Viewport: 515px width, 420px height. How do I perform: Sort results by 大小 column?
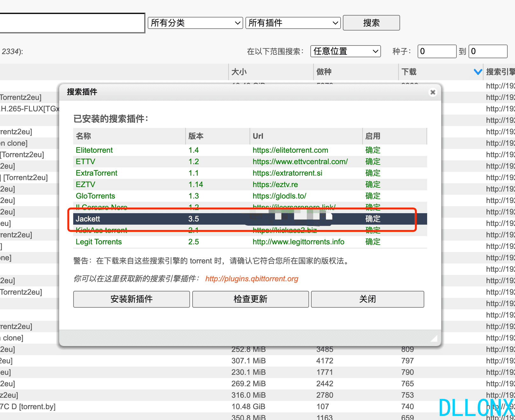click(x=271, y=72)
